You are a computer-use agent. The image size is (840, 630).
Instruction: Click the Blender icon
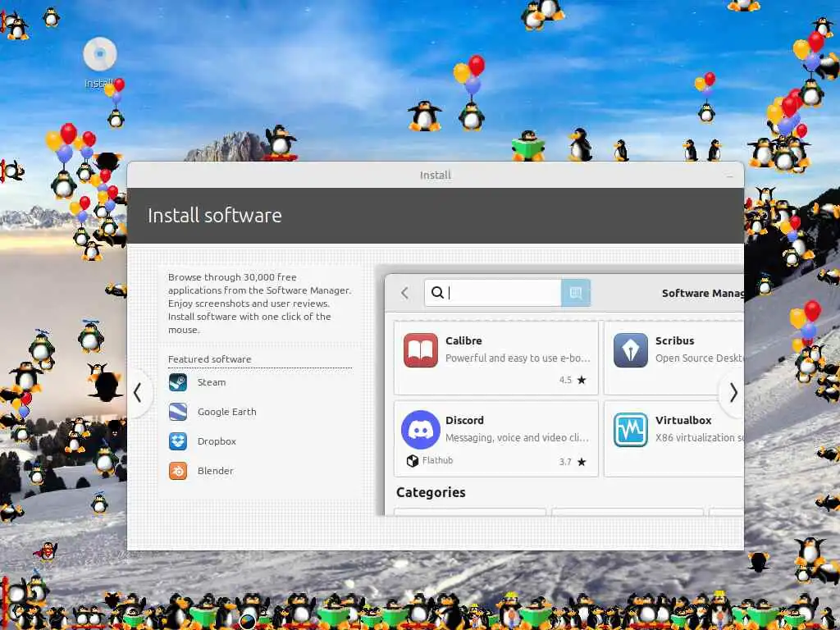click(x=178, y=471)
